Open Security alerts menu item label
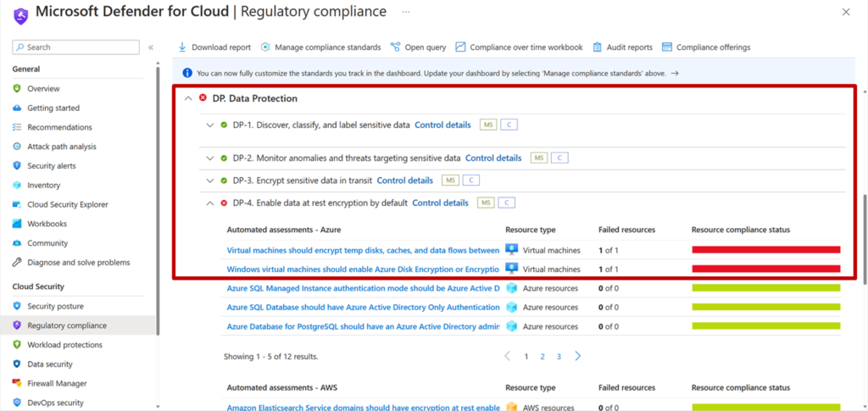868x411 pixels. [x=52, y=166]
